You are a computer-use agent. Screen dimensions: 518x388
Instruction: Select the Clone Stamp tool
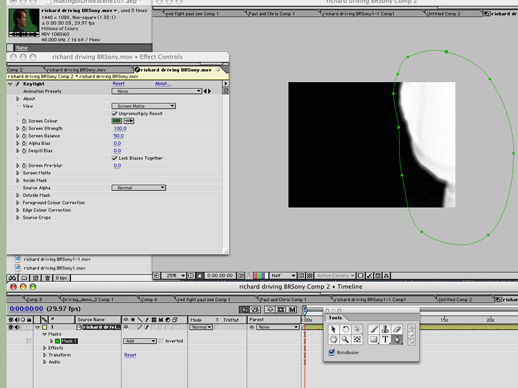click(385, 329)
